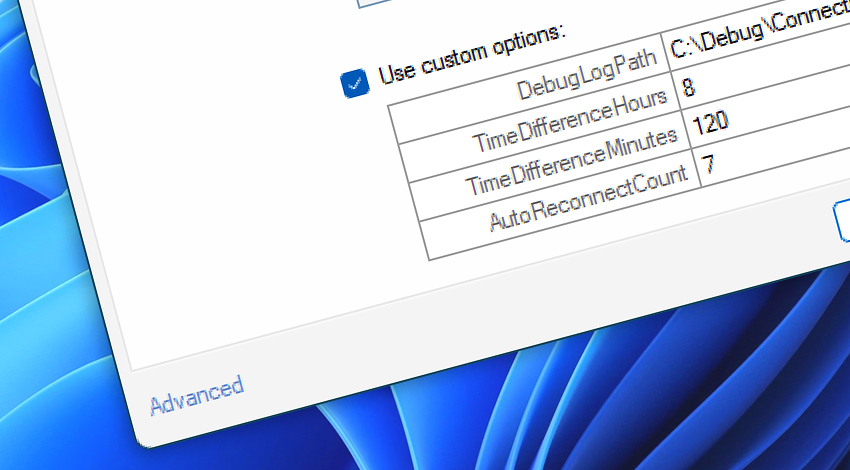Select the DebugLogPath option name cell

529,88
